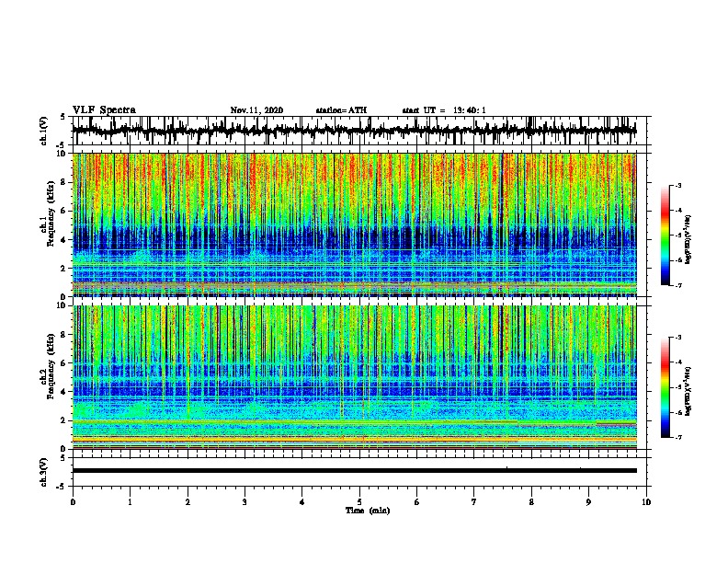This screenshot has width=728, height=563.
Task: Click the "5" tick on ch.1 voltage axis
Action: click(64, 117)
